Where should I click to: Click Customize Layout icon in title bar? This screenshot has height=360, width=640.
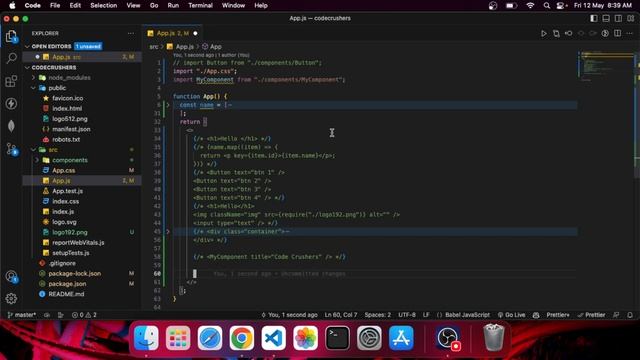point(631,18)
